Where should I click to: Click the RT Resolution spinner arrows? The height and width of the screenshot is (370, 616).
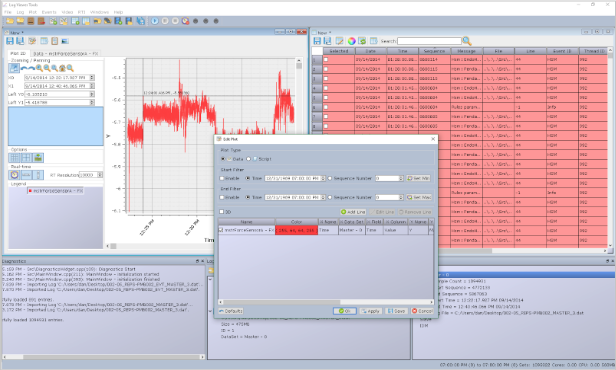(x=100, y=175)
